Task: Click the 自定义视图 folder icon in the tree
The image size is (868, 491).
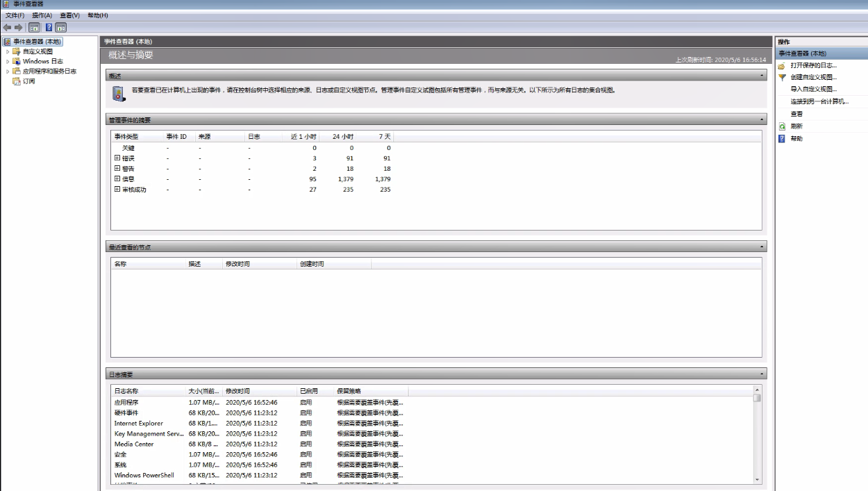Action: 17,51
